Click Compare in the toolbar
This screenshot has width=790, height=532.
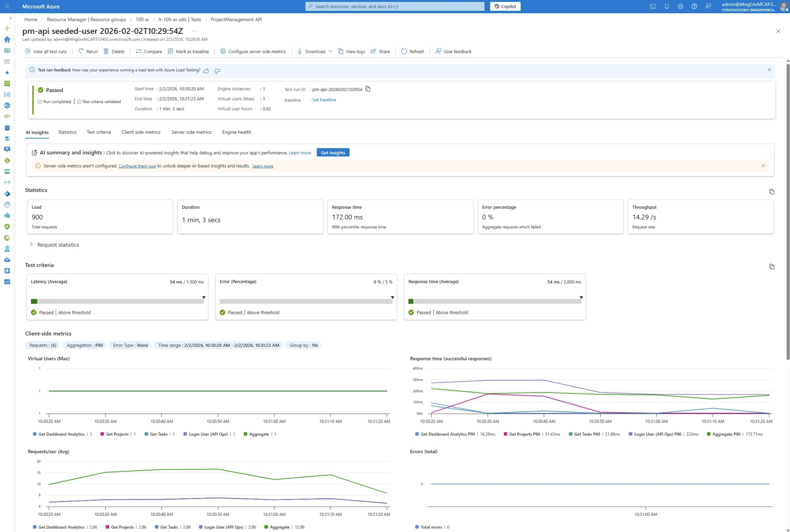tap(149, 51)
